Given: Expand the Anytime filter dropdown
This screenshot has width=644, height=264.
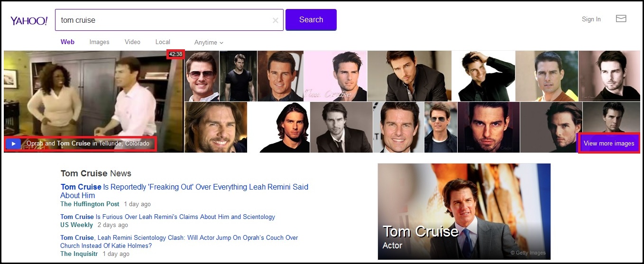Looking at the screenshot, I should [209, 42].
